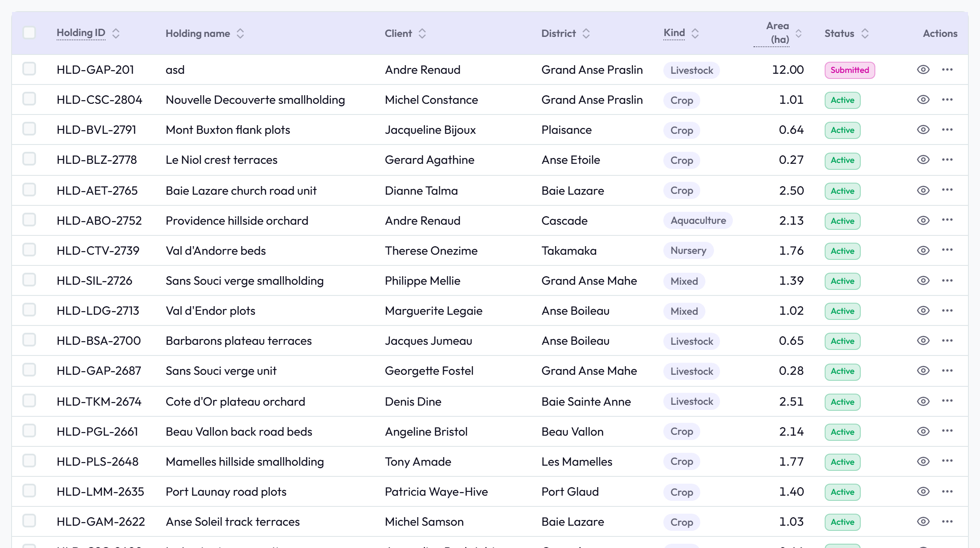The height and width of the screenshot is (548, 980).
Task: Sort by Holding ID column
Action: (x=116, y=33)
